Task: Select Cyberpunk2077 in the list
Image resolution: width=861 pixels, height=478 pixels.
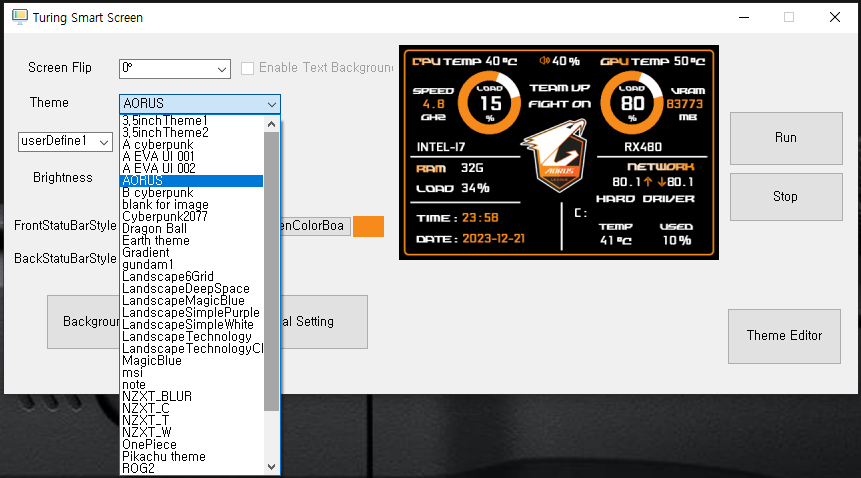Action: point(191,216)
